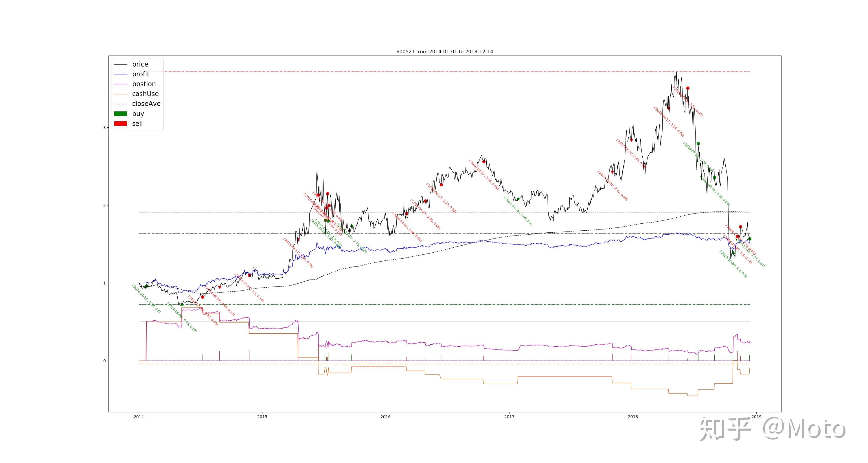
Task: Click the x-axis tick label 2019
Action: [757, 417]
